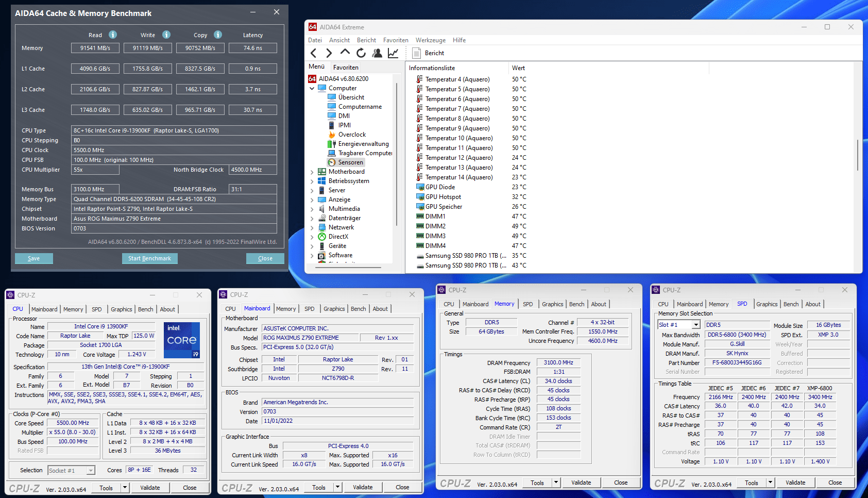Expand the Betriebssystem tree node
The height and width of the screenshot is (498, 868).
pos(312,181)
